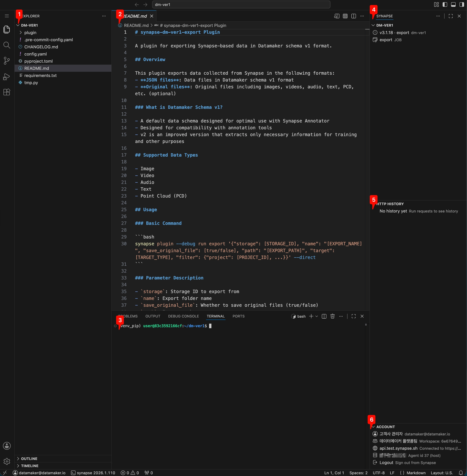Switch to the PORTS tab
Image resolution: width=467 pixels, height=476 pixels.
[x=239, y=316]
